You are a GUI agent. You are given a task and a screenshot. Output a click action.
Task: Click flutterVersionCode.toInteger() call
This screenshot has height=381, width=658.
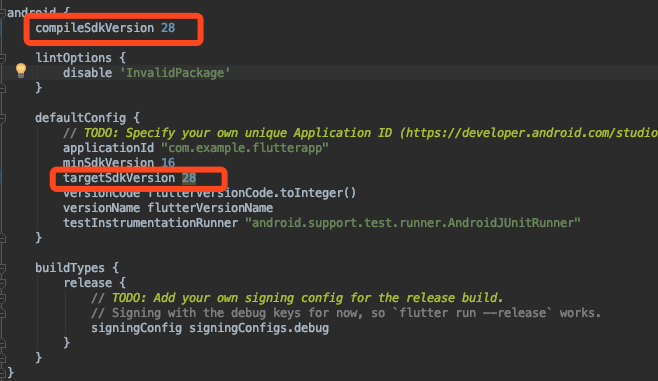click(252, 193)
